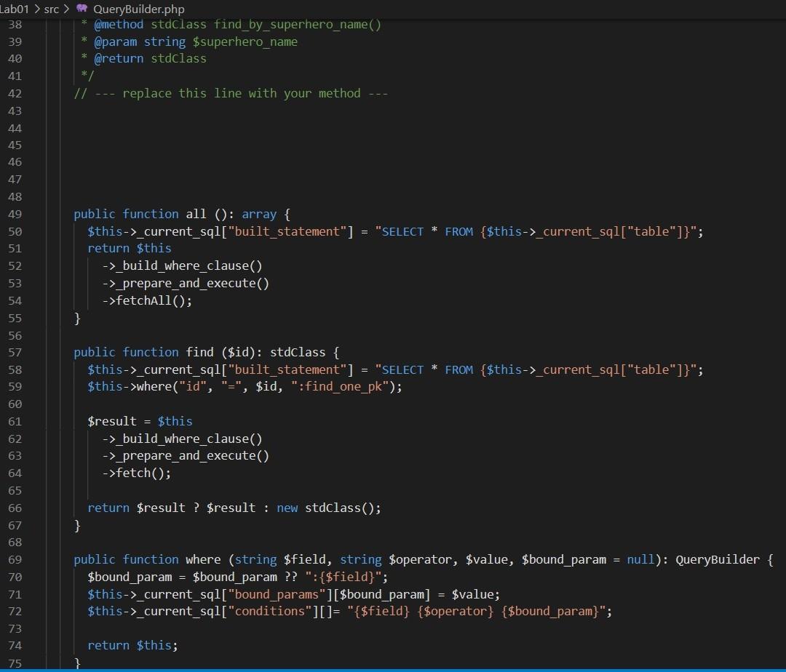The height and width of the screenshot is (672, 786).
Task: Click '->_prepare_and_execute()' on line 53
Action: pos(186,284)
